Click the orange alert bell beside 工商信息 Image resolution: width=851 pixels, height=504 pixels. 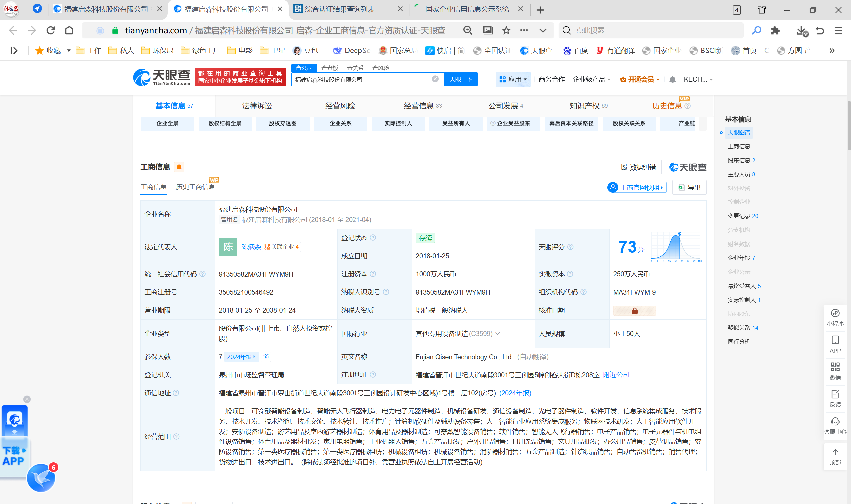pyautogui.click(x=179, y=167)
